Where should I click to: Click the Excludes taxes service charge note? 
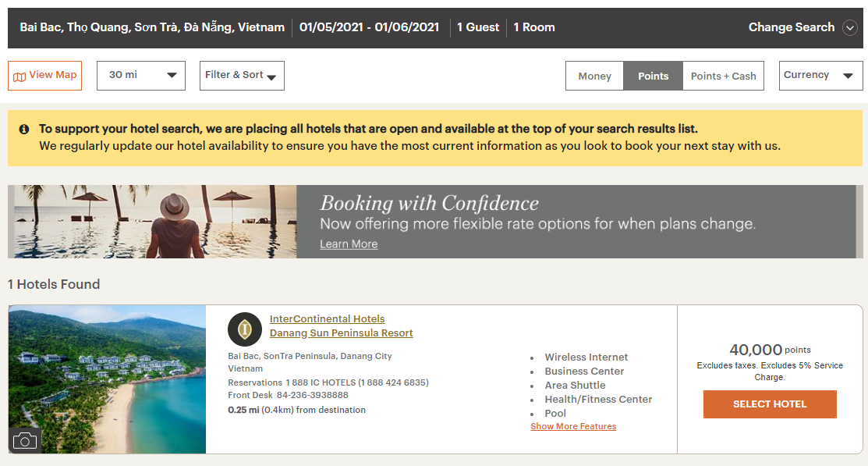770,372
